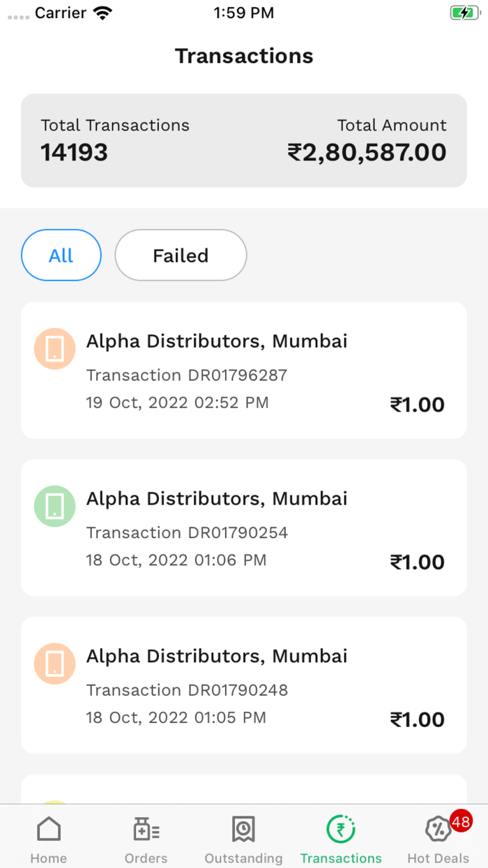
Task: Tap orange phone icon for DR01796287
Action: pos(54,348)
